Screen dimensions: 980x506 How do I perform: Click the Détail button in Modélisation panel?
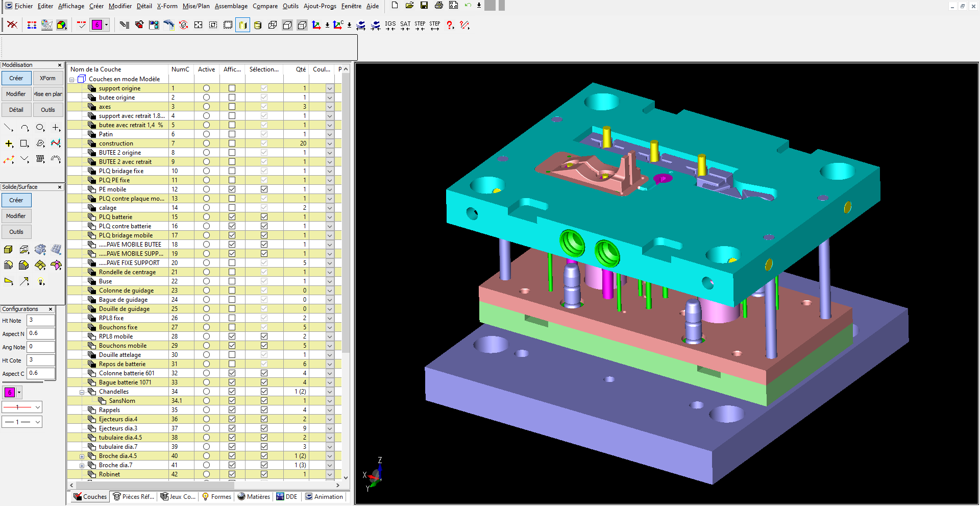click(x=16, y=110)
